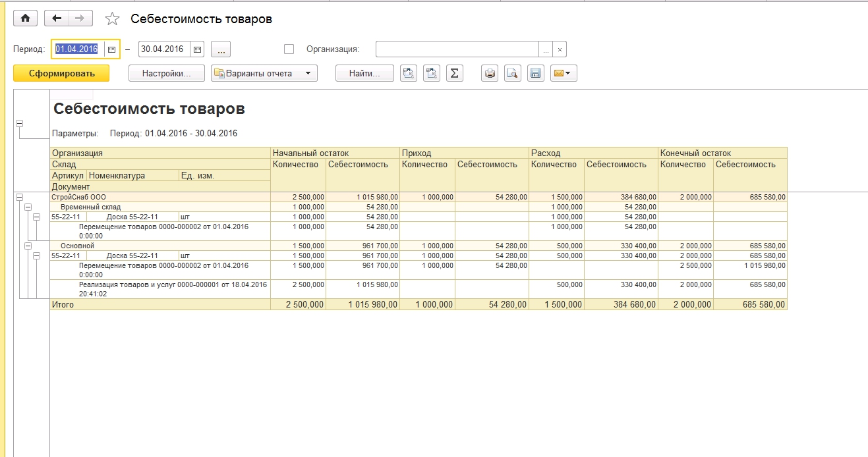Image resolution: width=868 pixels, height=457 pixels.
Task: Collapse the Временный склад group
Action: click(x=28, y=207)
